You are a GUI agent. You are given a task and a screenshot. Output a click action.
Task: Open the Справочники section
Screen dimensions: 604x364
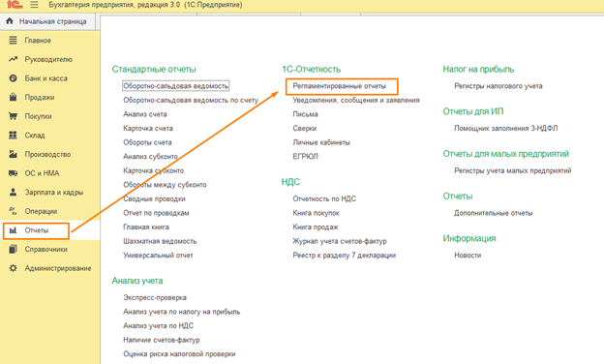pos(45,249)
